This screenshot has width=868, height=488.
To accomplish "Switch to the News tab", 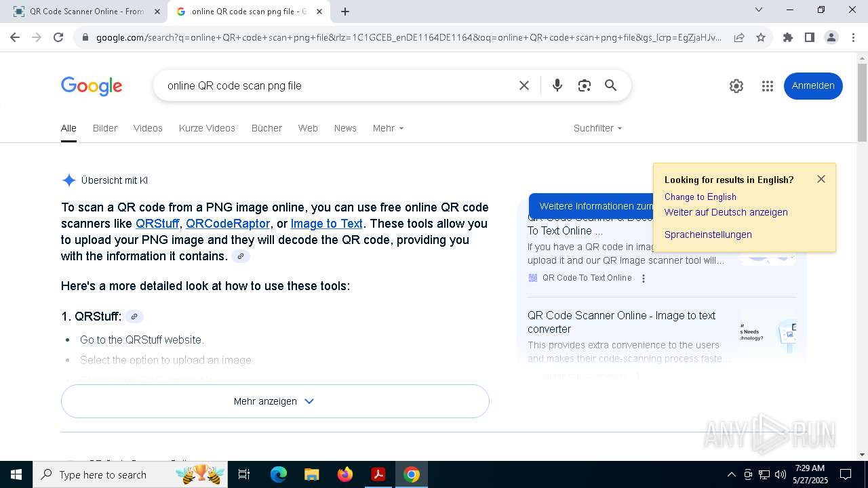I will click(345, 128).
